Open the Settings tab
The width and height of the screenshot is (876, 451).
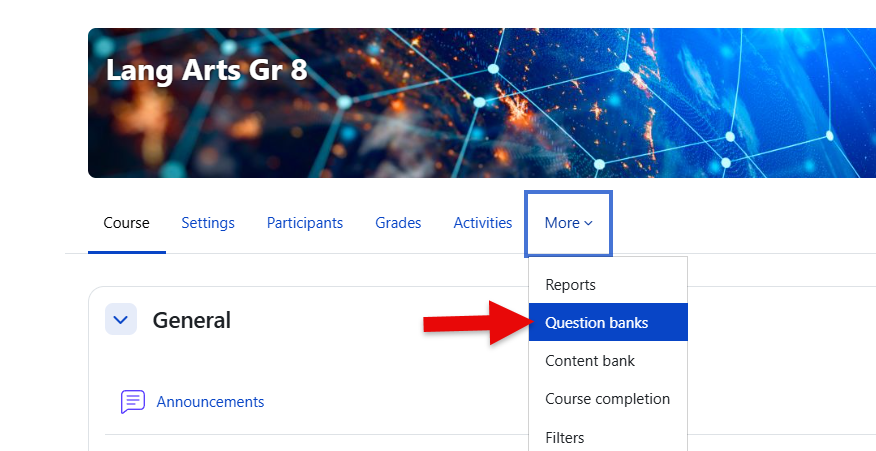pos(208,223)
